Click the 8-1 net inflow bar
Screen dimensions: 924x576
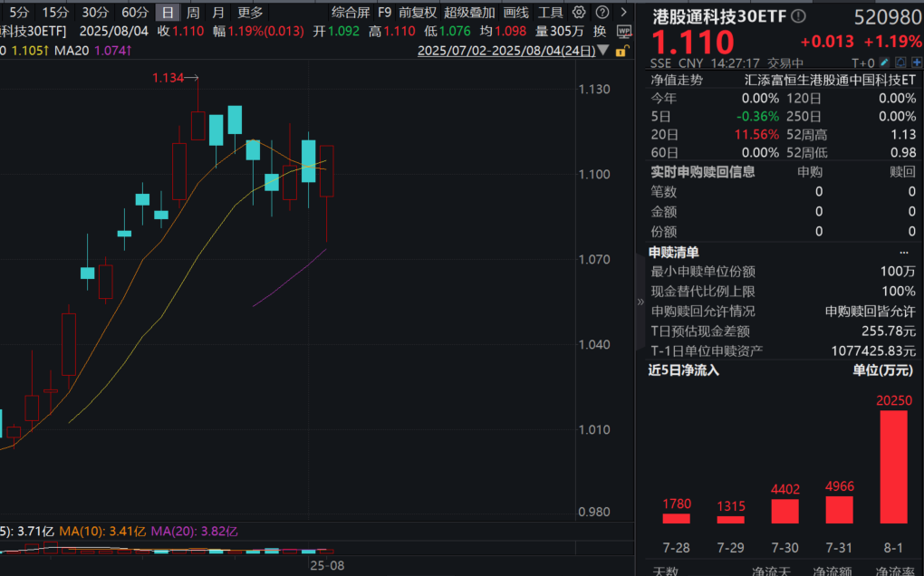click(x=893, y=466)
